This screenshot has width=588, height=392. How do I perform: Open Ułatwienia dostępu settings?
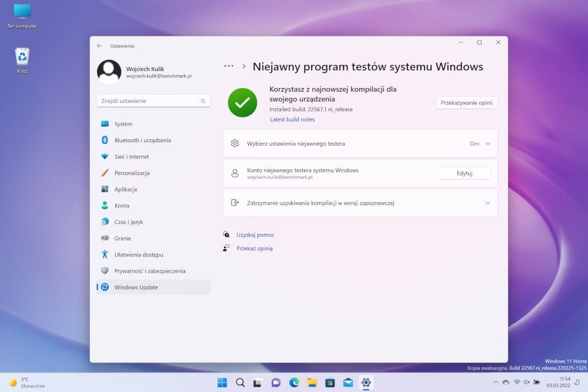153,255
